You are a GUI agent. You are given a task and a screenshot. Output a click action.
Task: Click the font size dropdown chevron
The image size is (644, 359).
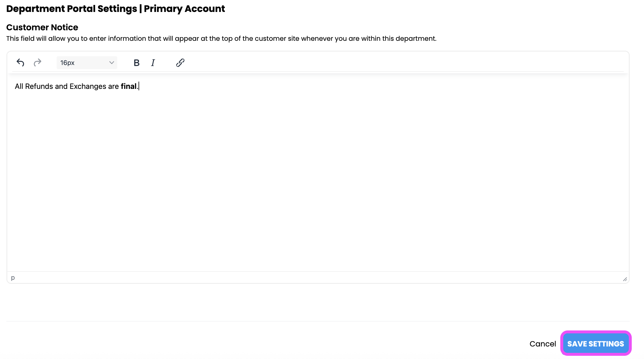111,63
